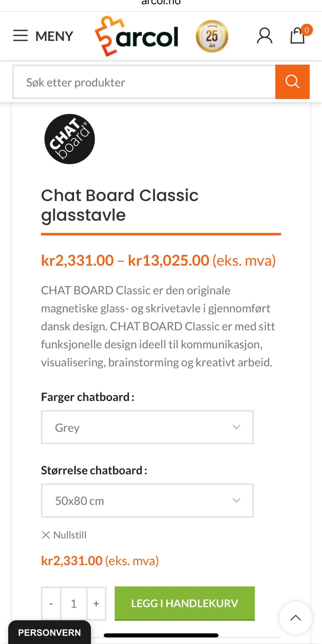
Task: Open the user account icon
Action: (x=264, y=36)
